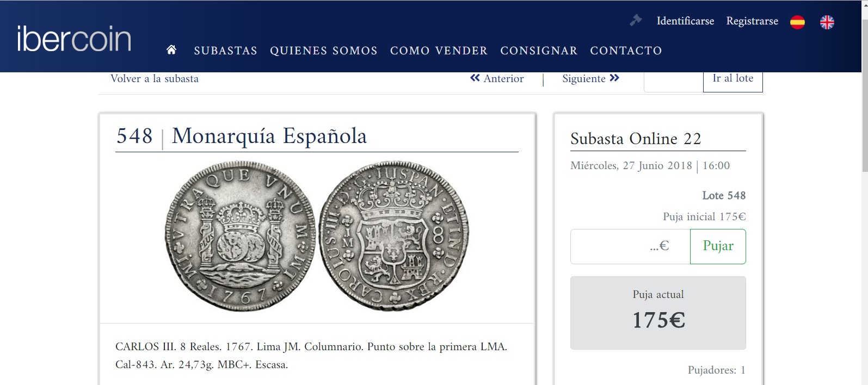Open the CONTACTO page
The image size is (868, 385).
[626, 51]
